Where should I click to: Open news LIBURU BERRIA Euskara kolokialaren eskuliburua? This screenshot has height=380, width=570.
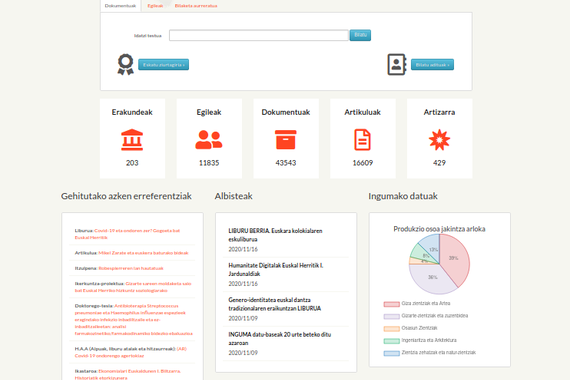275,235
